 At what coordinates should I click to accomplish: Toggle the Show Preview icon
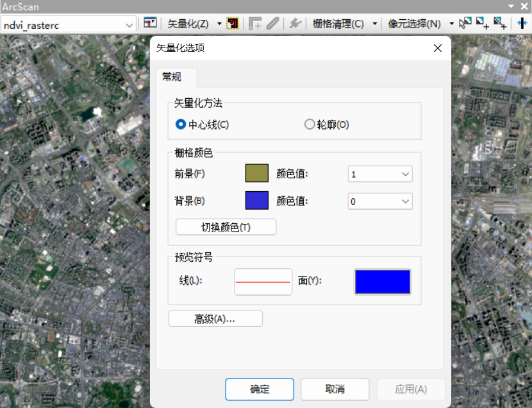pos(233,23)
